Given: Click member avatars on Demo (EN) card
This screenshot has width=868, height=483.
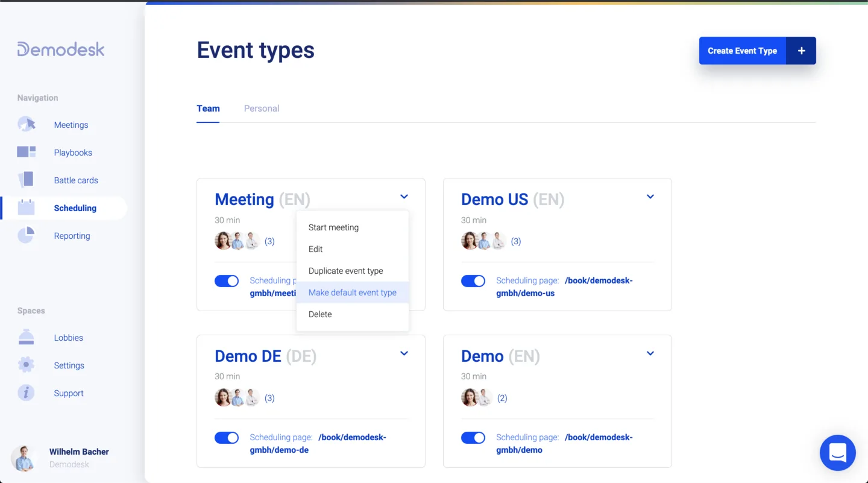Looking at the screenshot, I should pyautogui.click(x=477, y=398).
